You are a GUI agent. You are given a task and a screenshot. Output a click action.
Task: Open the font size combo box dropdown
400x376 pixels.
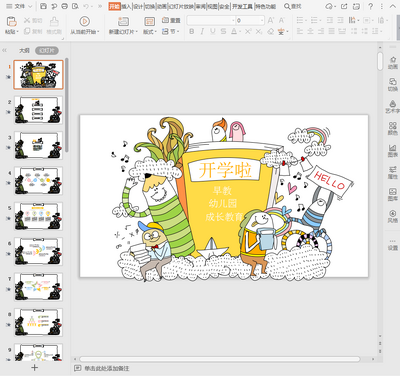point(262,21)
